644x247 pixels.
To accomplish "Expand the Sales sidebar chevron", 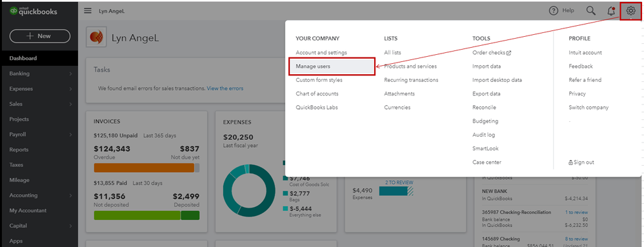I will (x=70, y=104).
